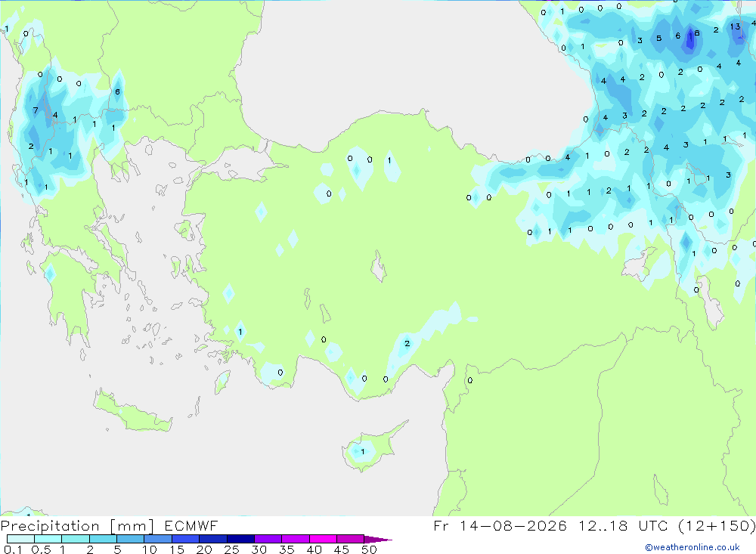Click the '35' legend scale label
The width and height of the screenshot is (756, 554).
pos(287,549)
